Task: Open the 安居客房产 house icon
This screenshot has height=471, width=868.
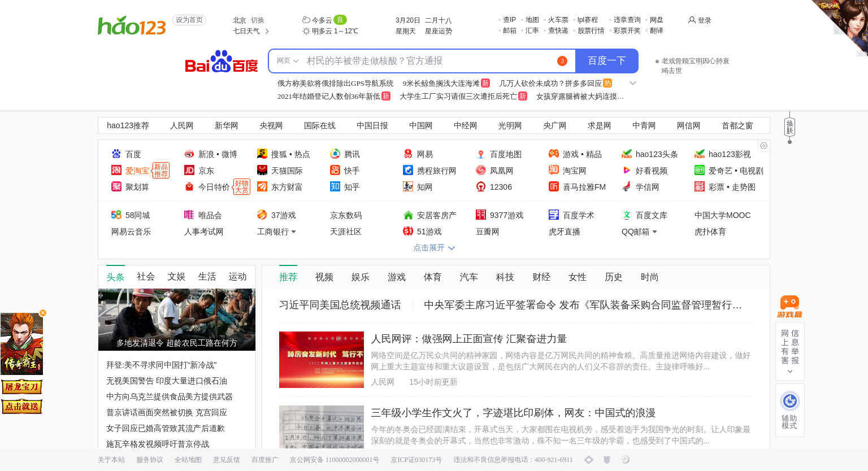Action: click(408, 215)
